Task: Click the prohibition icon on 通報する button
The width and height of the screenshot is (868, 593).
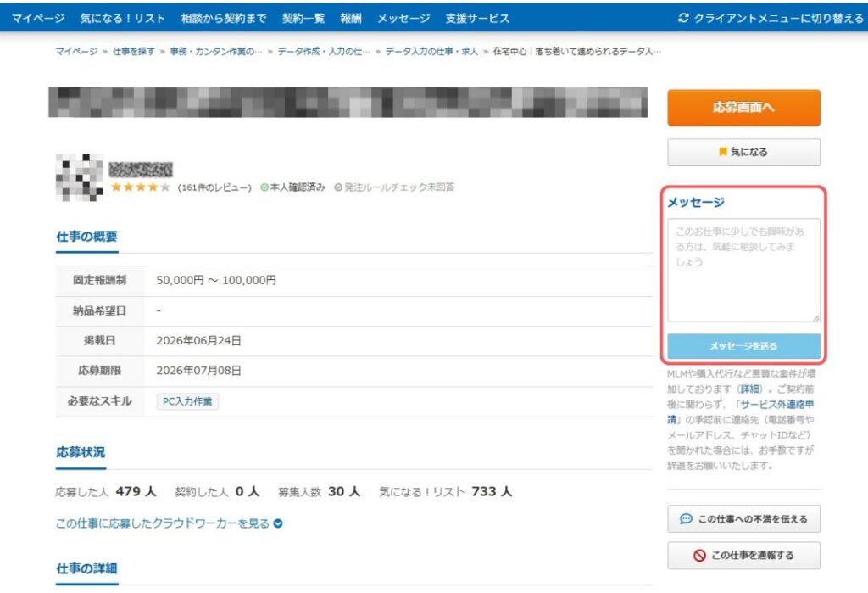Action: coord(699,556)
